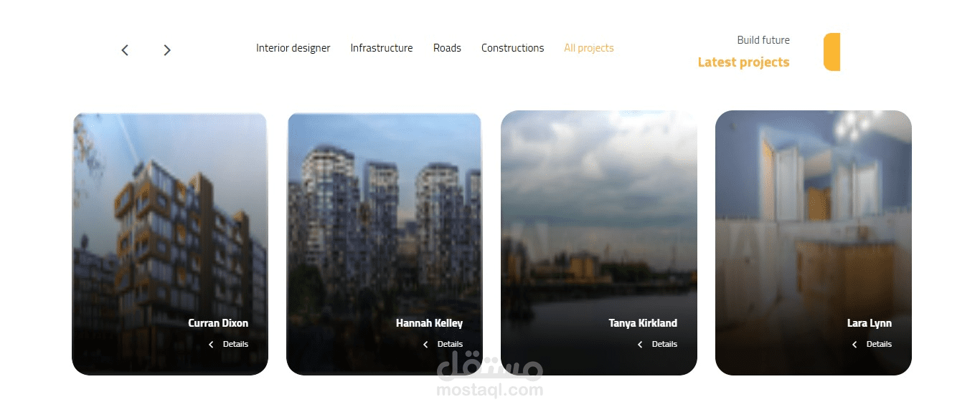Click the chevron beside Curran Dixon Details

[211, 345]
